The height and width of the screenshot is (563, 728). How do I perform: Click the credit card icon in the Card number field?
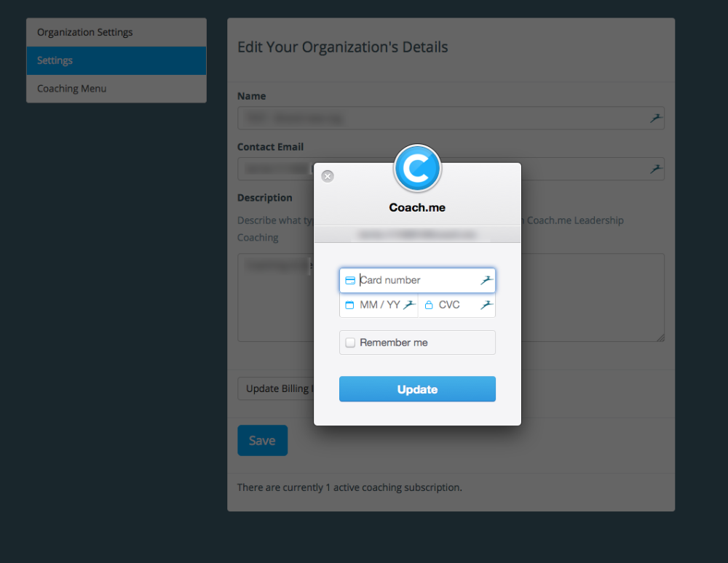pos(350,280)
